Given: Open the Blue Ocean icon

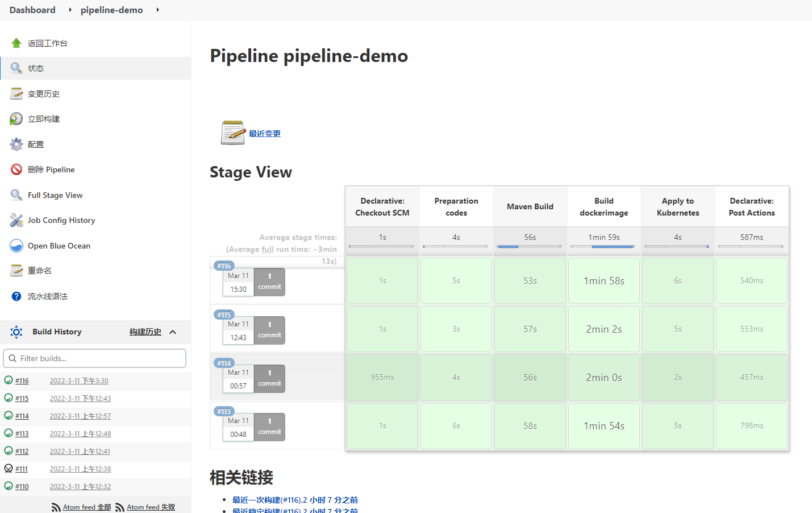Looking at the screenshot, I should (16, 246).
